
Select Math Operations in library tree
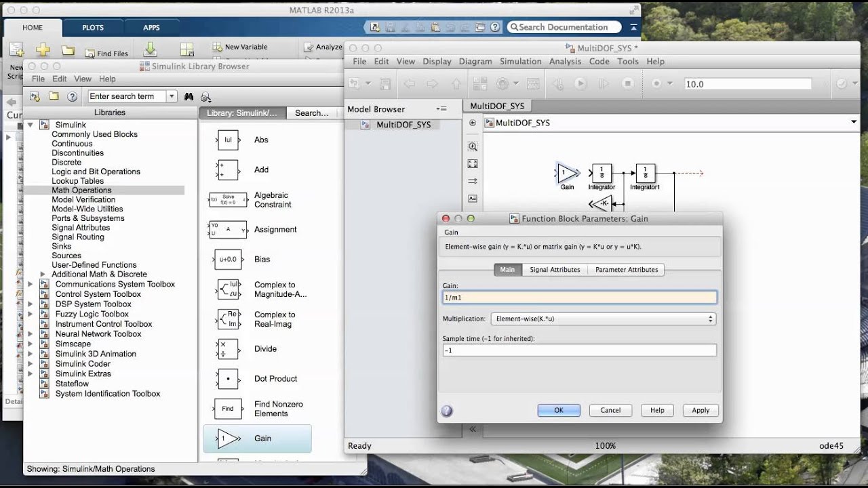pyautogui.click(x=81, y=190)
